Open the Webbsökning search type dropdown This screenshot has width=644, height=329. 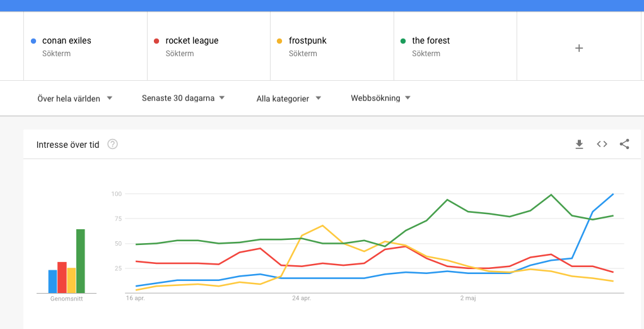coord(380,98)
